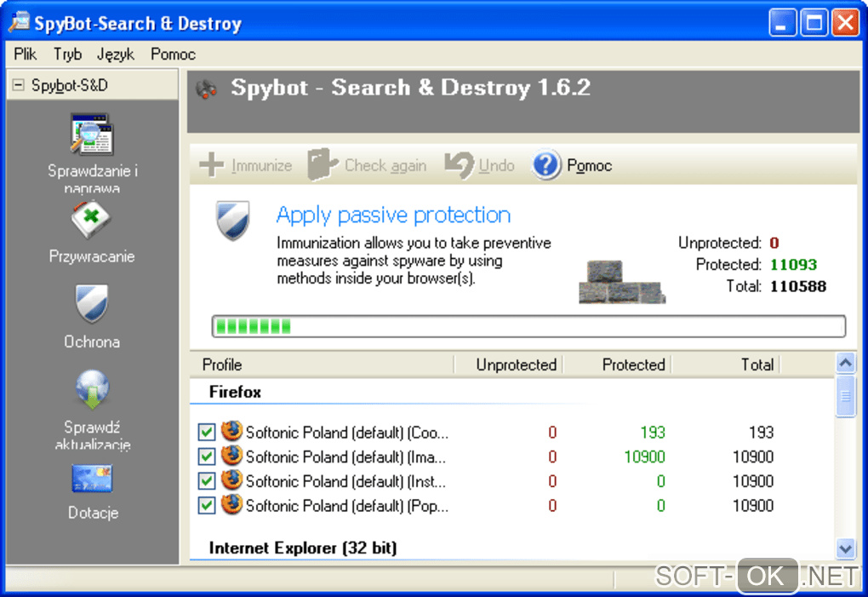Close the SpyBot-Search & Destroy window
This screenshot has height=597, width=868.
click(845, 23)
